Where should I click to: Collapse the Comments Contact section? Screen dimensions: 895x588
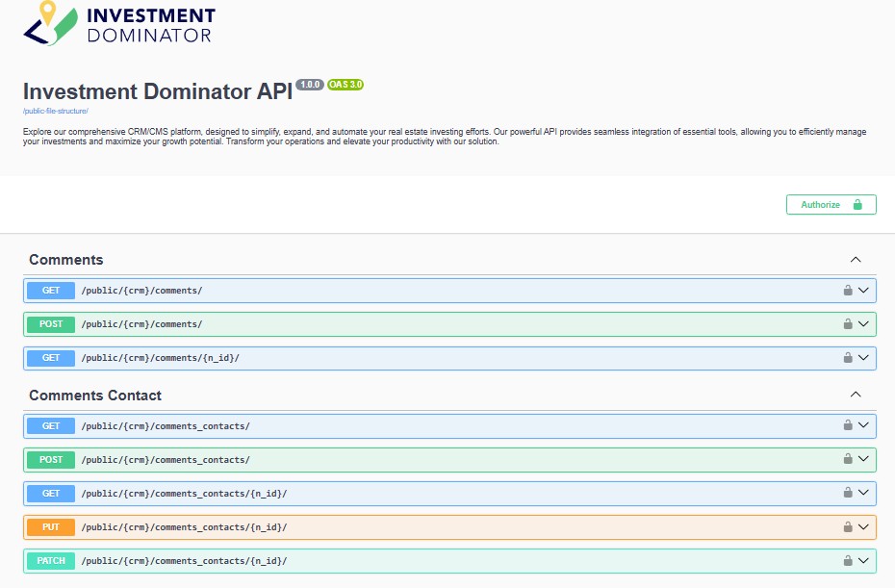(855, 395)
